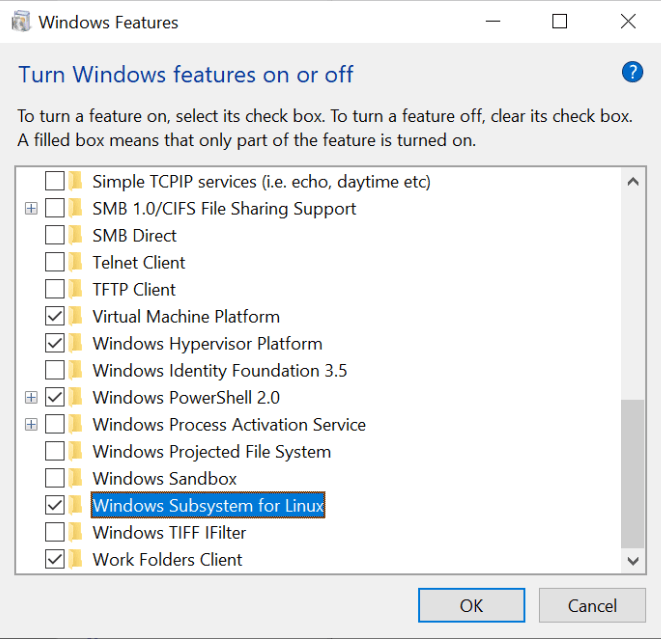The height and width of the screenshot is (639, 661).
Task: Open the help question mark icon
Action: click(632, 72)
